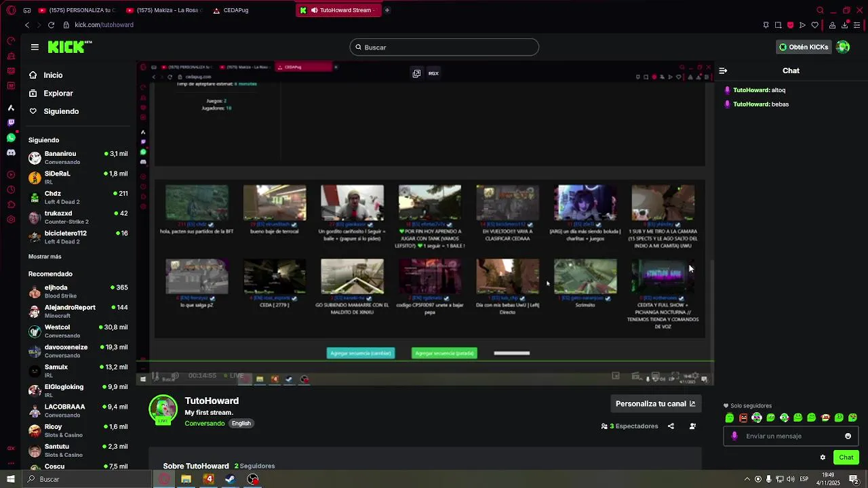Viewport: 868px width, 488px height.
Task: Open ElGlogloking recommended channel
Action: click(x=78, y=390)
